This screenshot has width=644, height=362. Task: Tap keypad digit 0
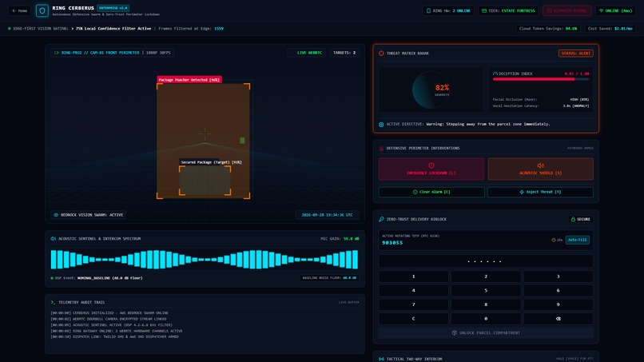[x=486, y=318]
